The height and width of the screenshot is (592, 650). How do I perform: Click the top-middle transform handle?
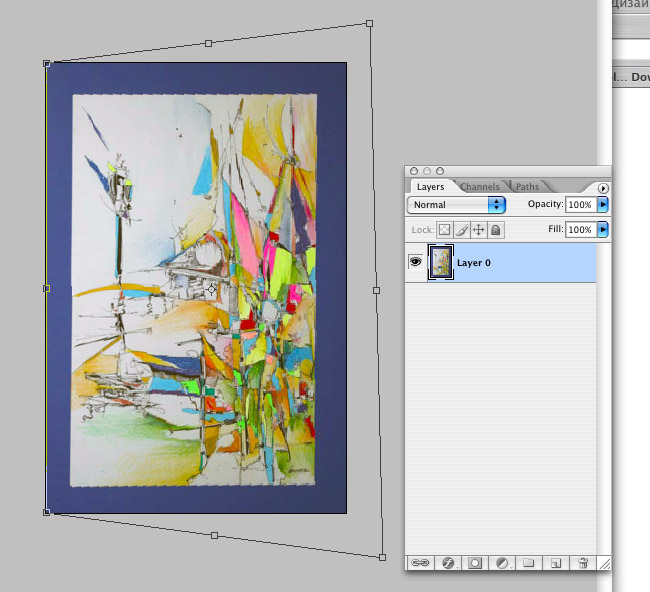click(x=209, y=43)
